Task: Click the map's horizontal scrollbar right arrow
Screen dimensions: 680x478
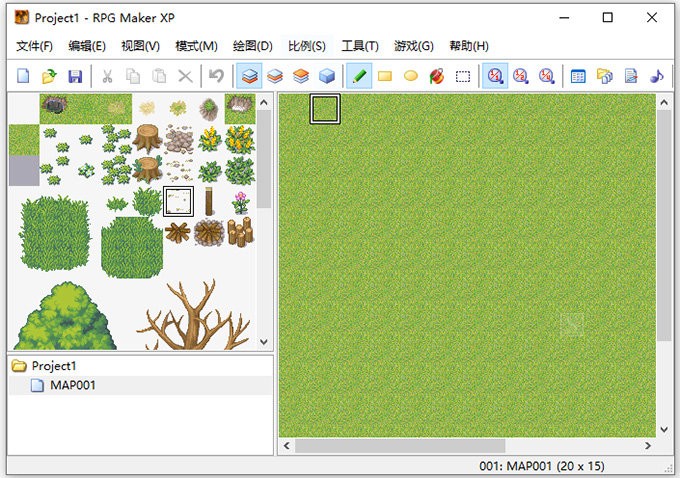Action: tap(649, 445)
